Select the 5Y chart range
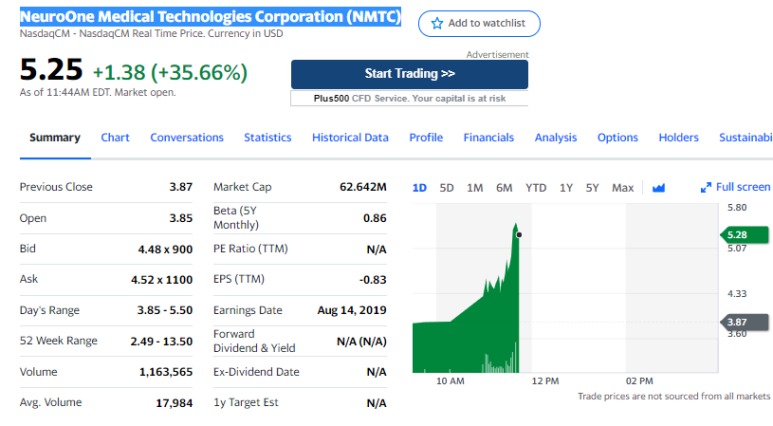773x426 pixels. click(x=592, y=188)
